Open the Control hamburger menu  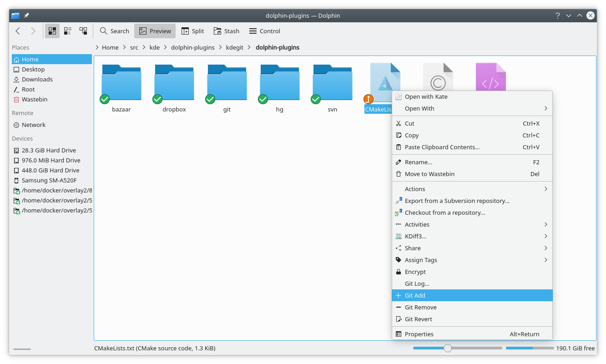point(264,30)
